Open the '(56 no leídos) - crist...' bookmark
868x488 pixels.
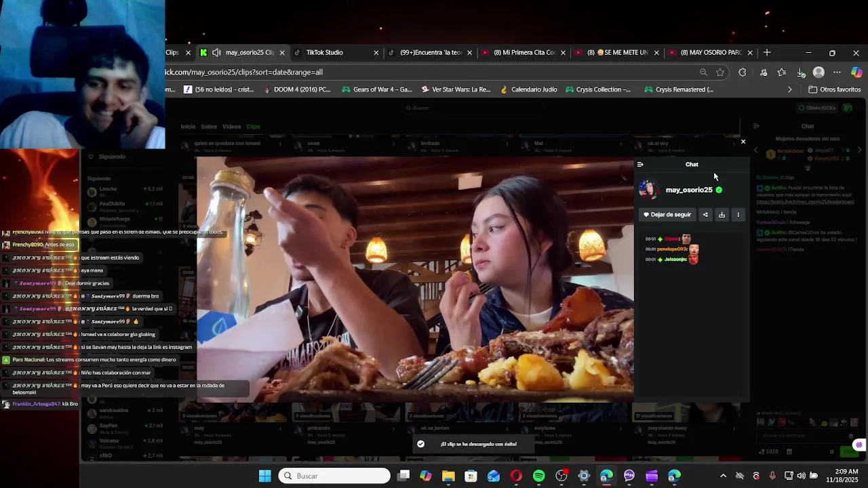[218, 89]
